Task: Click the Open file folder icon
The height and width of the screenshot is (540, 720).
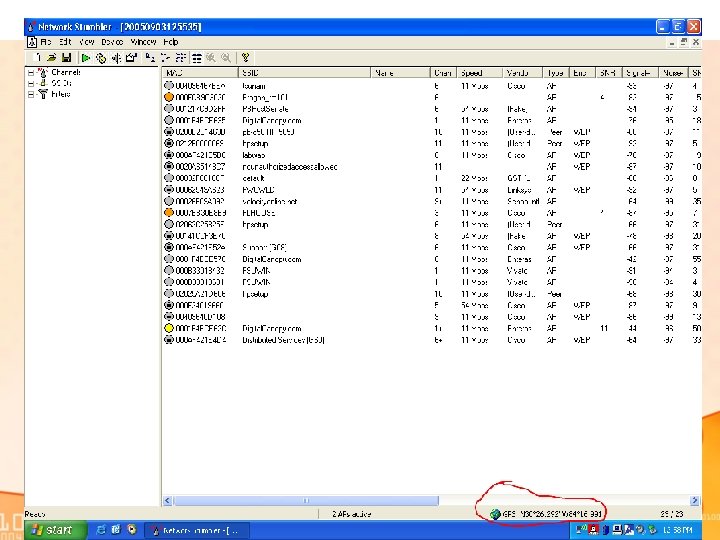Action: click(x=52, y=57)
